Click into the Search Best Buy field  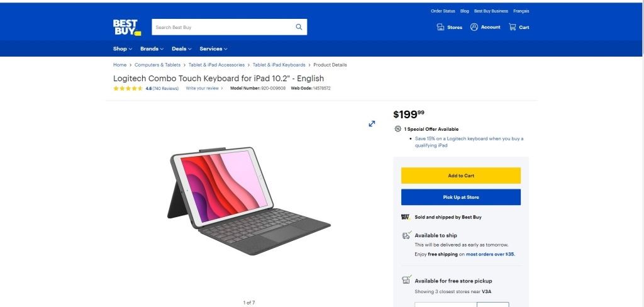tap(223, 27)
